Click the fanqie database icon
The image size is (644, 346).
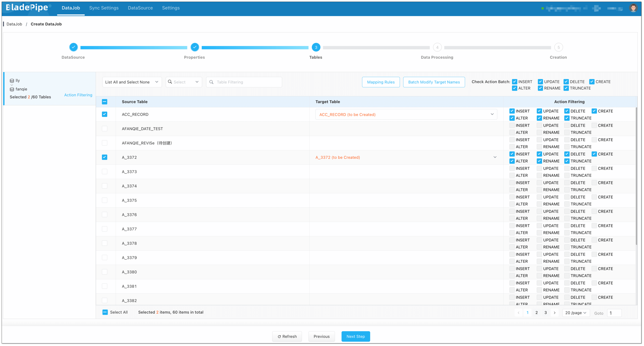12,89
